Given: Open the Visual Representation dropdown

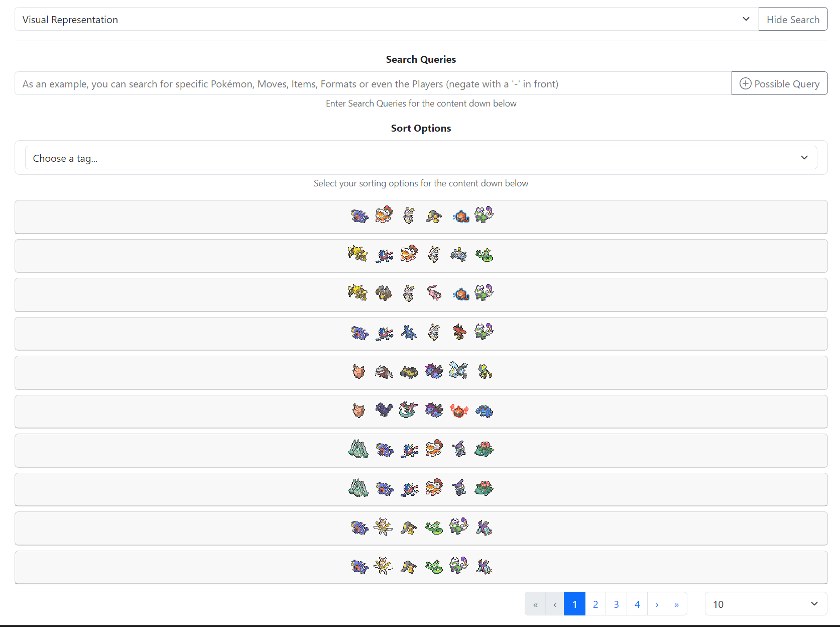Looking at the screenshot, I should [386, 19].
